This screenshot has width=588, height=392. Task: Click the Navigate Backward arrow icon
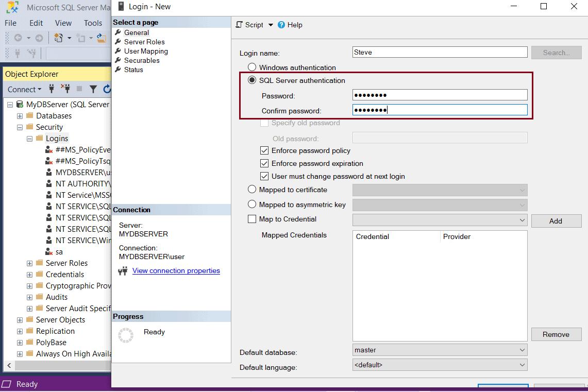pos(19,38)
